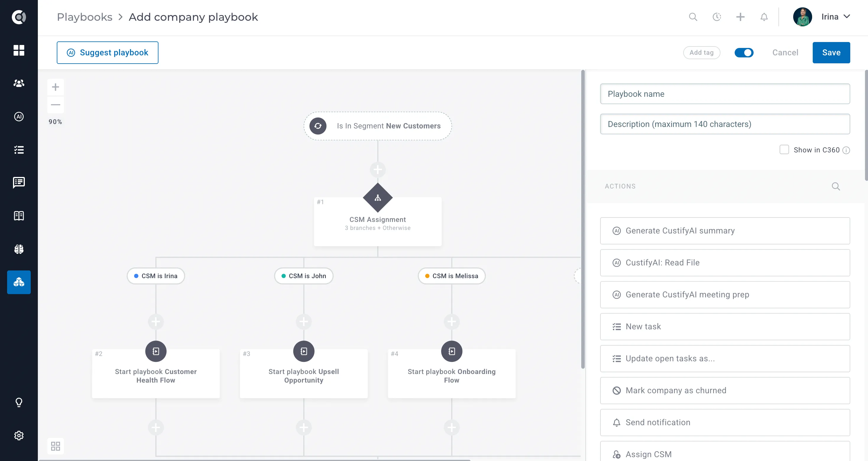The width and height of the screenshot is (868, 461).
Task: Focus the Playbook name field
Action: coord(725,94)
